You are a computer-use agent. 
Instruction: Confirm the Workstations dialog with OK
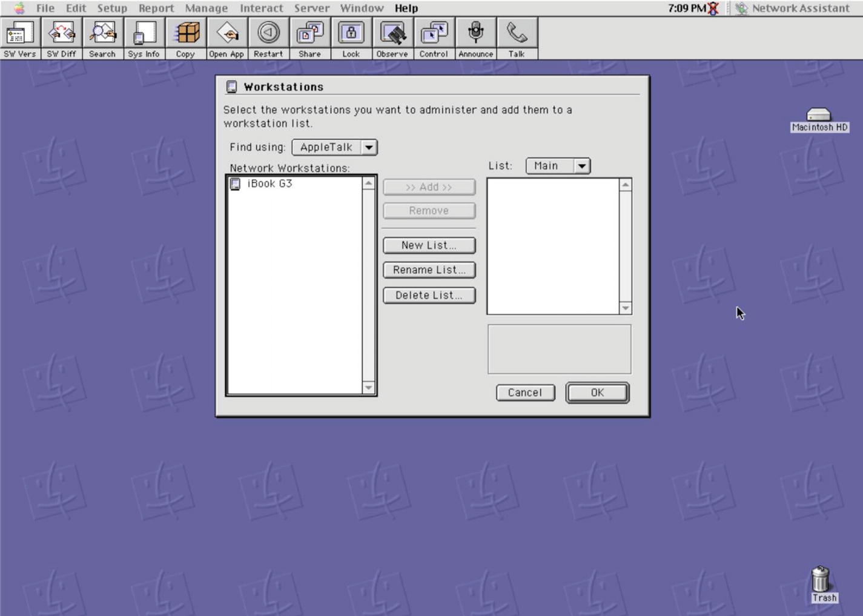(x=597, y=392)
